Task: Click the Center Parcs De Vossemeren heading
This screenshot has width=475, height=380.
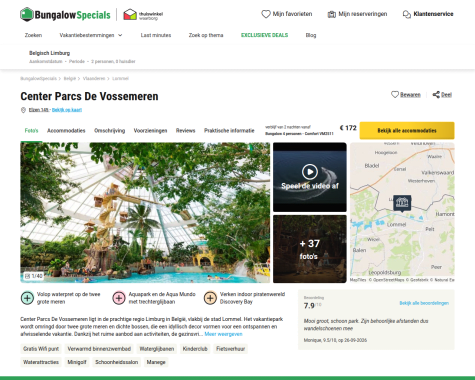Action: coord(89,96)
